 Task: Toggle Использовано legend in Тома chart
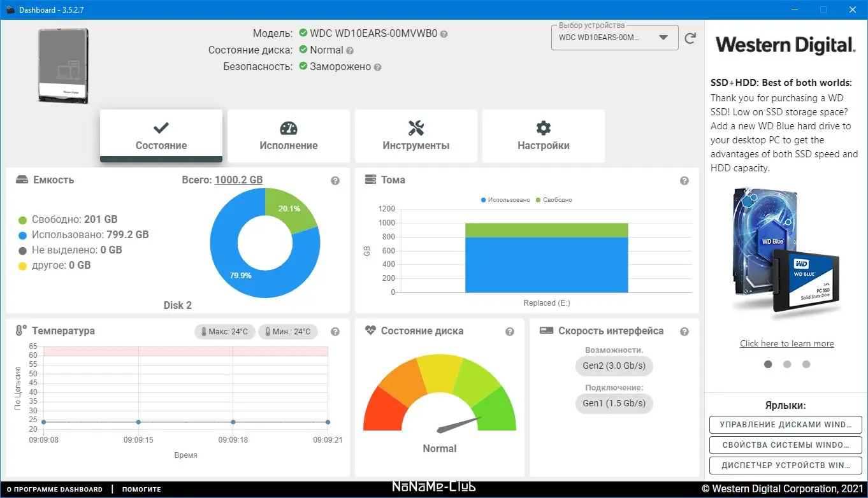505,200
